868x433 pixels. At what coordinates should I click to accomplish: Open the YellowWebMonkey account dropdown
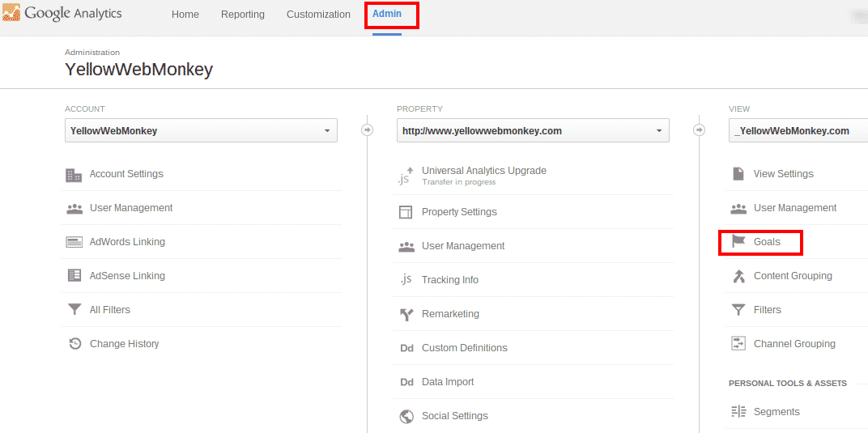201,130
